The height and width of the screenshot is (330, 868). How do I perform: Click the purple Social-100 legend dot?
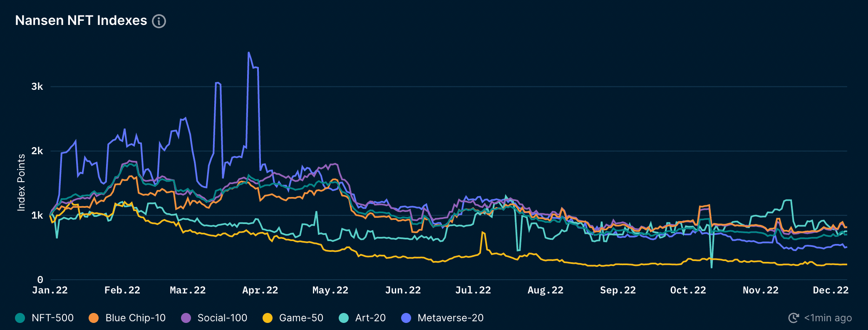(186, 318)
